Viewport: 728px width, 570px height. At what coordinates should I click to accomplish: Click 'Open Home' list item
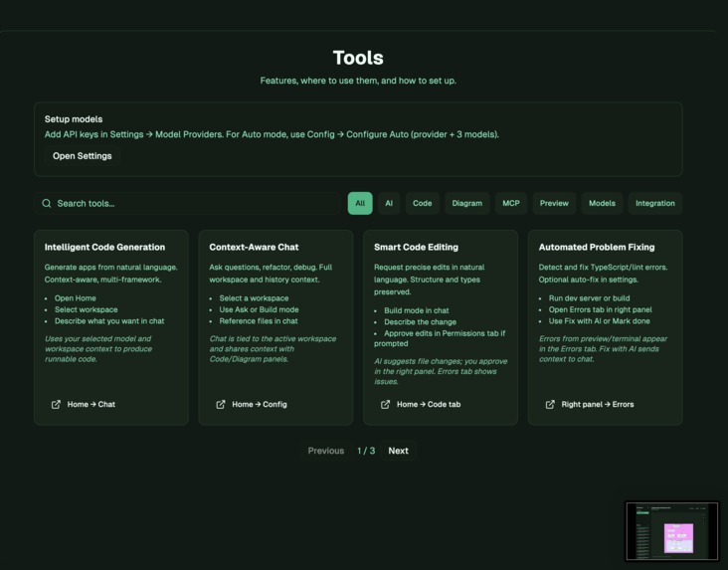point(76,298)
